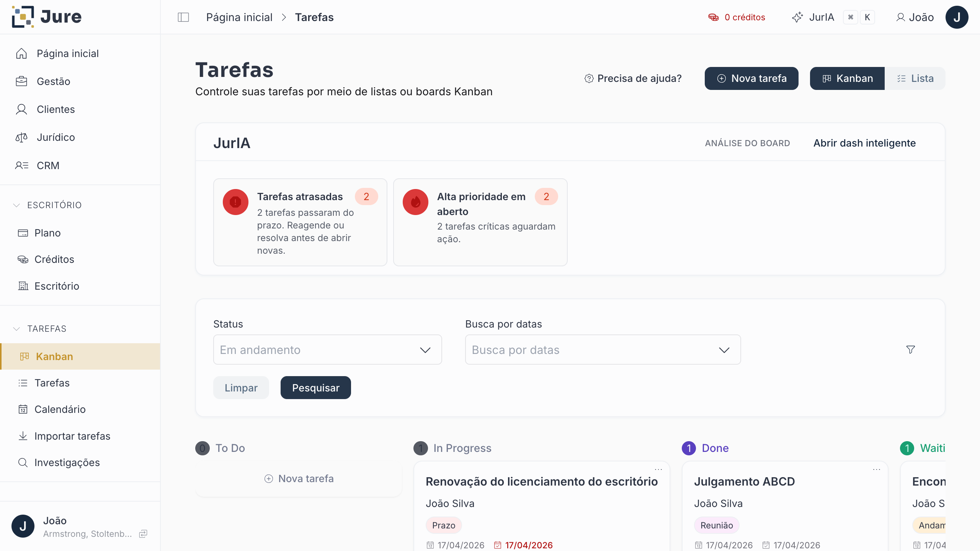Collapse the ESCRITÓRIO sidebar section
The height and width of the screenshot is (551, 980).
(x=47, y=205)
